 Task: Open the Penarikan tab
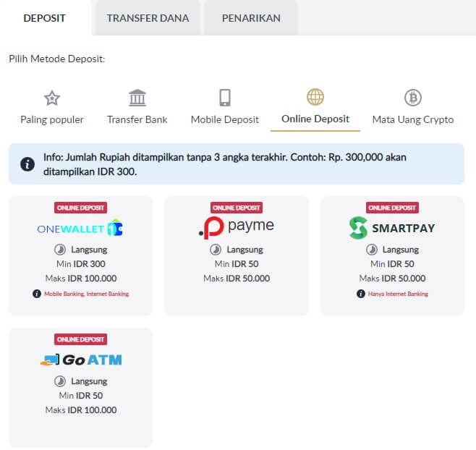coord(250,18)
